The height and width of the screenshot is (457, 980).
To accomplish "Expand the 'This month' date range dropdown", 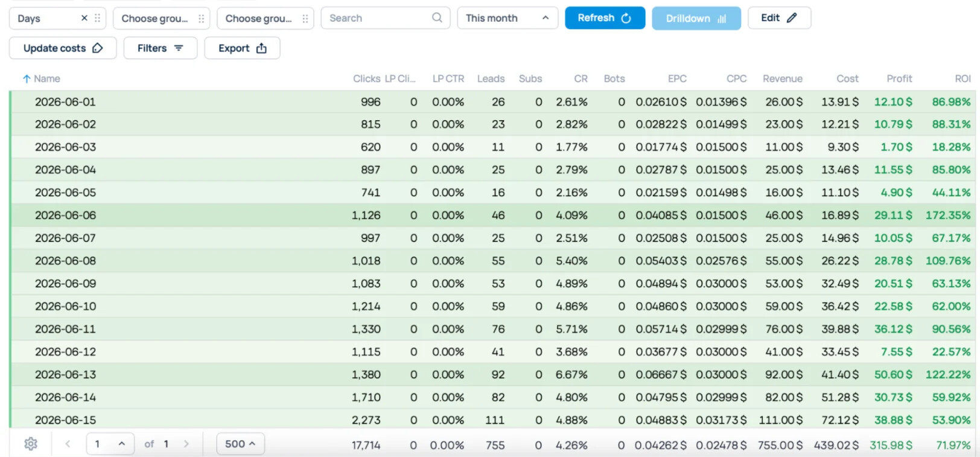I will click(507, 18).
